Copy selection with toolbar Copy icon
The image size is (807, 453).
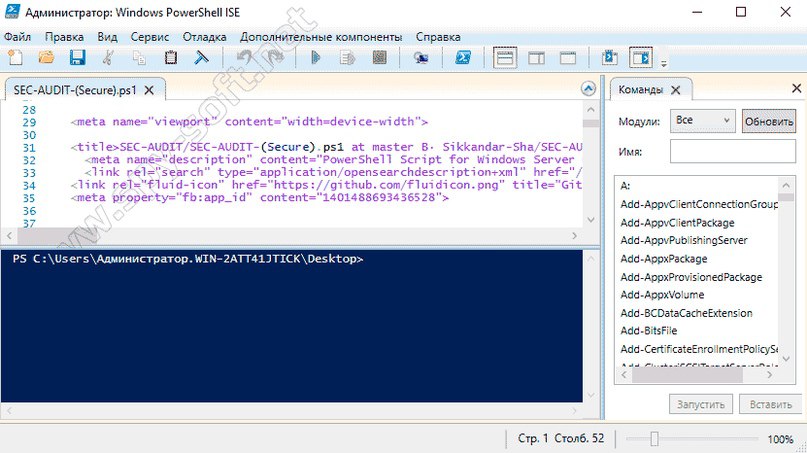(x=139, y=57)
